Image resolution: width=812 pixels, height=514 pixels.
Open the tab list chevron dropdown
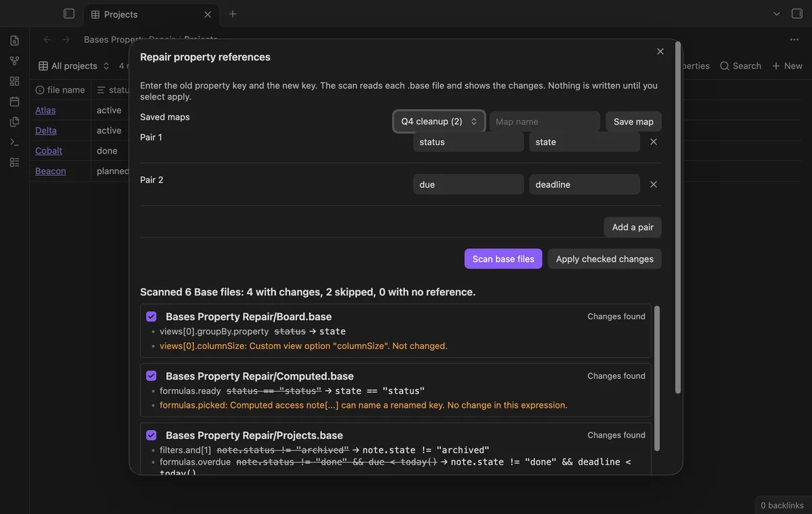(x=777, y=14)
